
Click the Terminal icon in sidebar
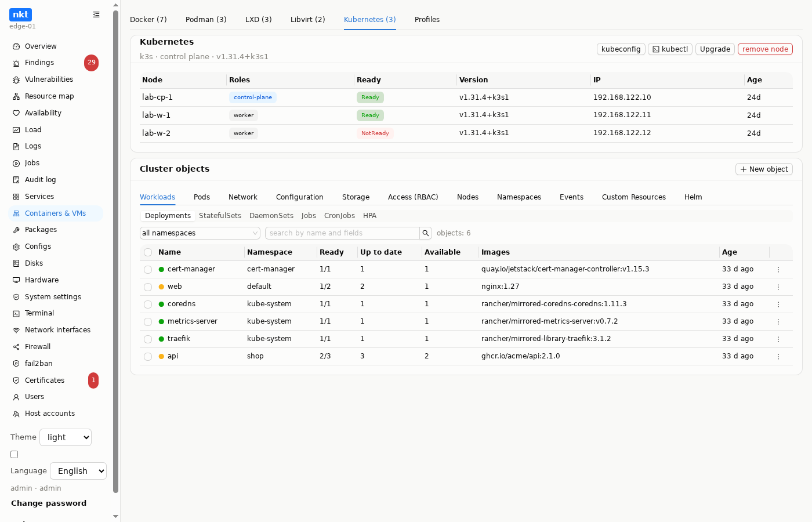point(16,313)
